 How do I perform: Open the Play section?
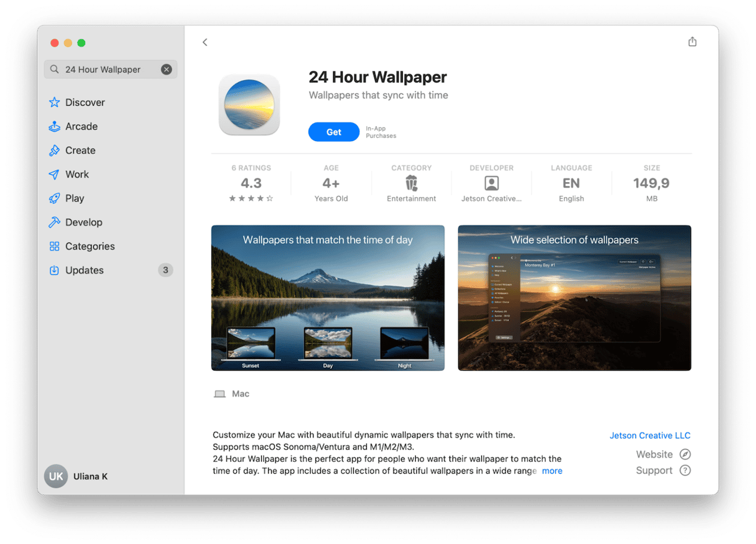[x=75, y=198]
